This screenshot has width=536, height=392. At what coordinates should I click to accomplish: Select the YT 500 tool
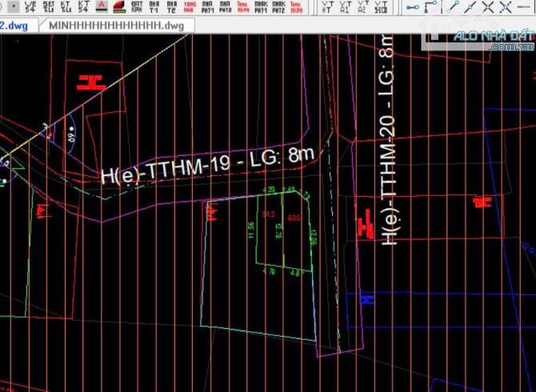point(380,7)
